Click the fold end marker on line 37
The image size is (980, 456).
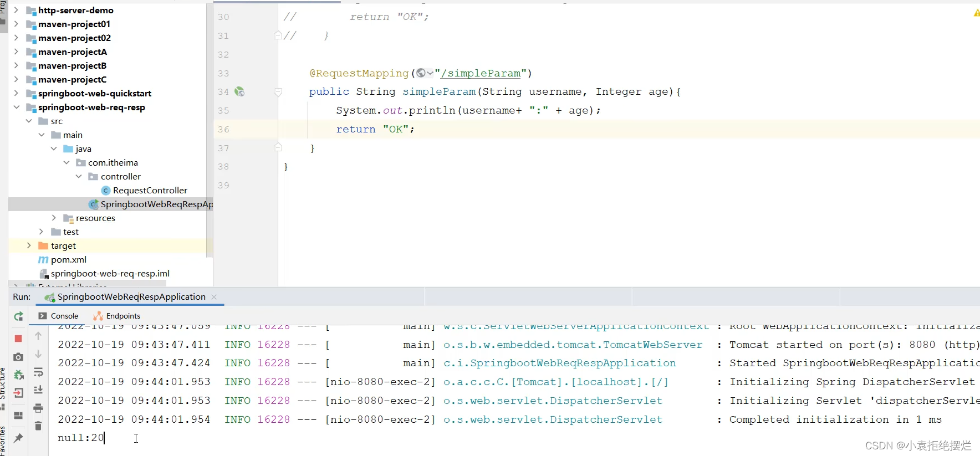pos(278,147)
